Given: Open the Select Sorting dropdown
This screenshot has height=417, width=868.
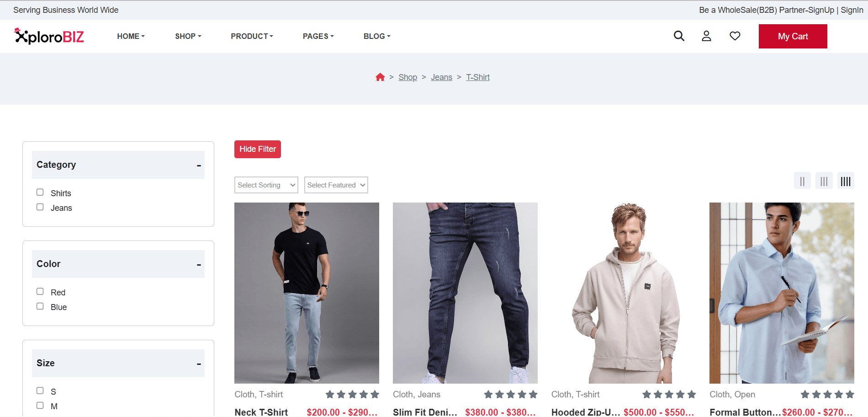Looking at the screenshot, I should tap(266, 185).
